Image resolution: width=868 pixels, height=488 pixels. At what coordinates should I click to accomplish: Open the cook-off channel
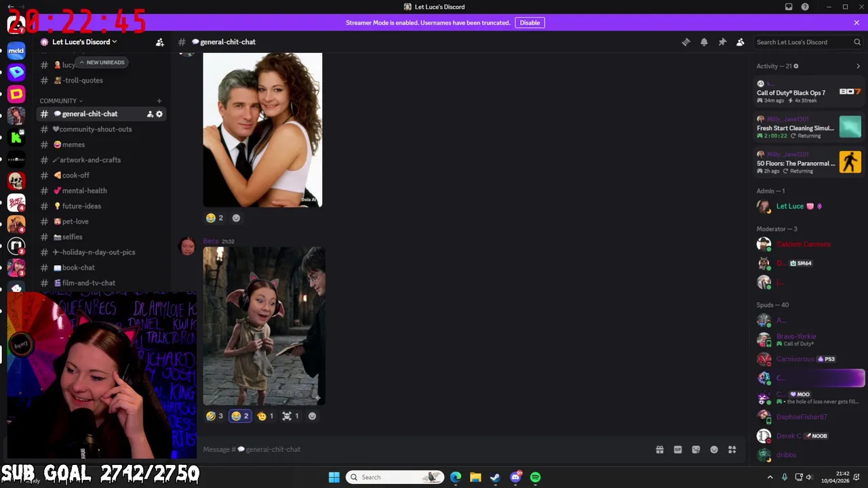tap(100, 175)
